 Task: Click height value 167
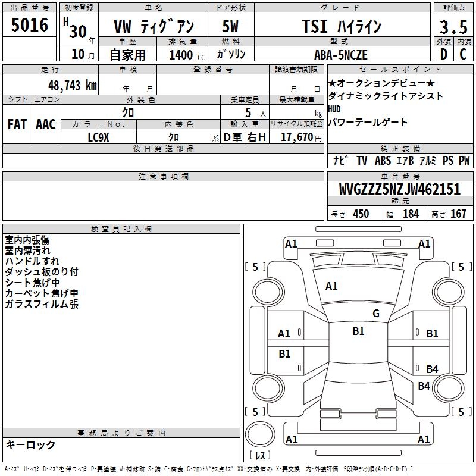point(458,214)
